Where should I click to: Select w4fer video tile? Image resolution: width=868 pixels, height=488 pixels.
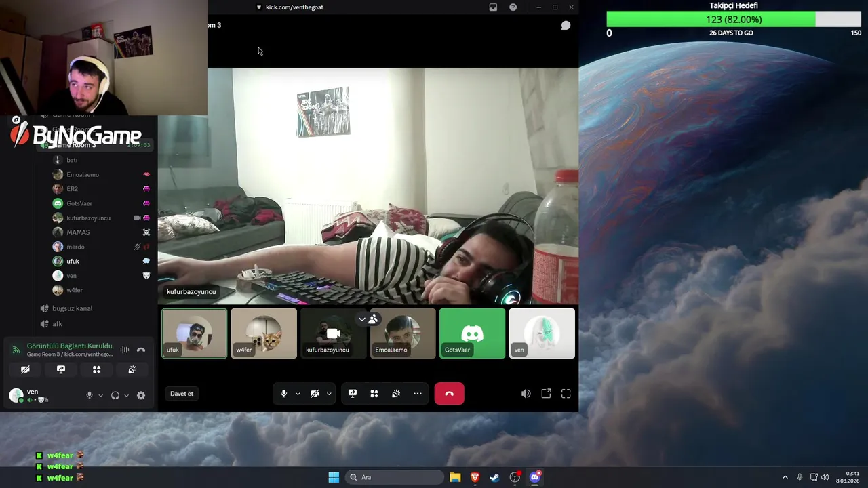coord(264,333)
